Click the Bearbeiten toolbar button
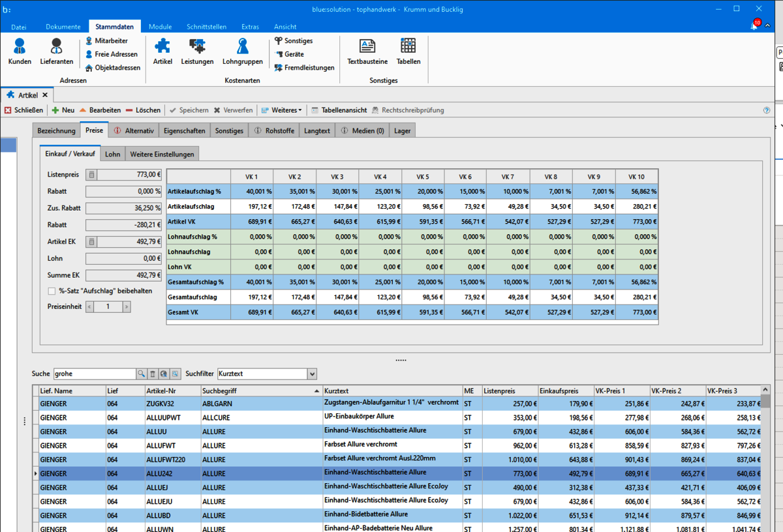783x532 pixels. [100, 110]
